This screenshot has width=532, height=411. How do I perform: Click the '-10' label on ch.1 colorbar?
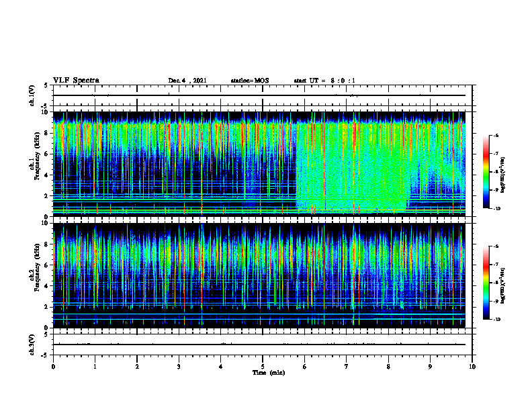pos(496,209)
